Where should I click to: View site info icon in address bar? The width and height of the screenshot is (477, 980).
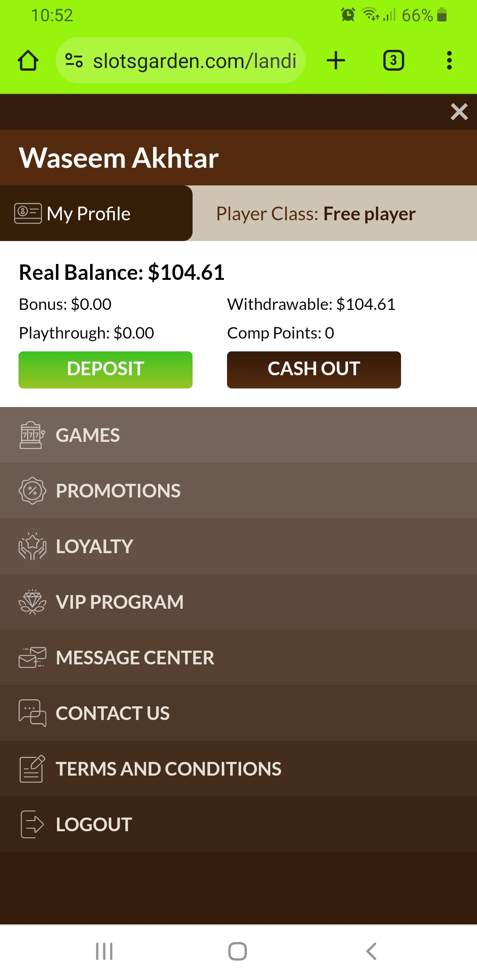point(74,60)
